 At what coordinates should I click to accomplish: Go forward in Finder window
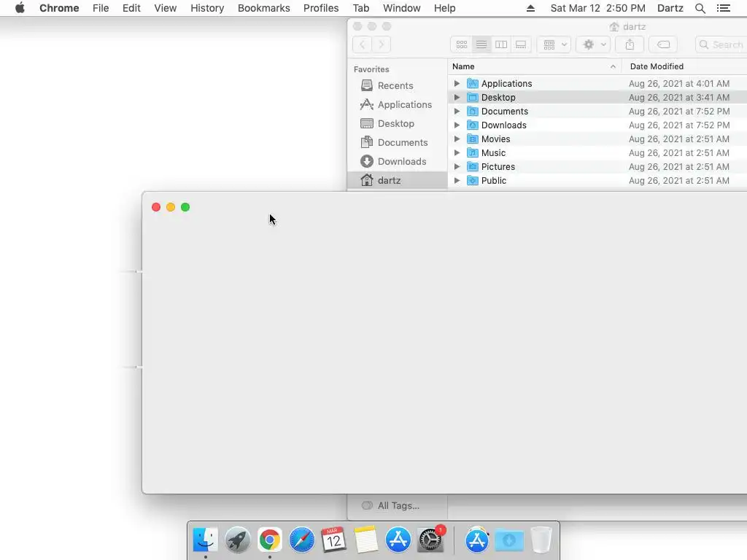pos(381,44)
